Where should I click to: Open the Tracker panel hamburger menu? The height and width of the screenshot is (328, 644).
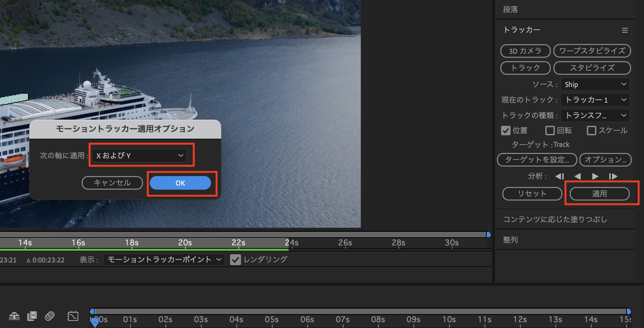[625, 30]
